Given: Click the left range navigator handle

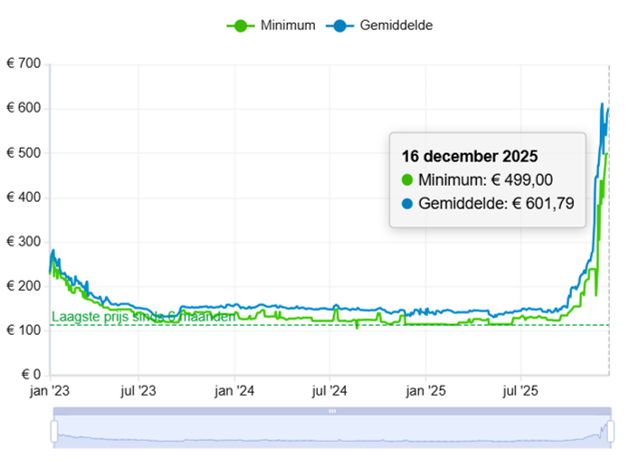Looking at the screenshot, I should pos(54,431).
